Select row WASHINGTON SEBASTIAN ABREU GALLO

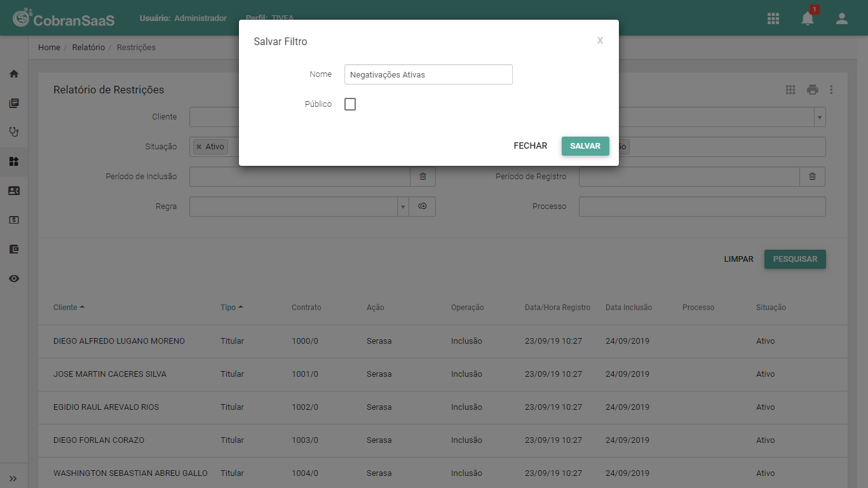pos(443,473)
